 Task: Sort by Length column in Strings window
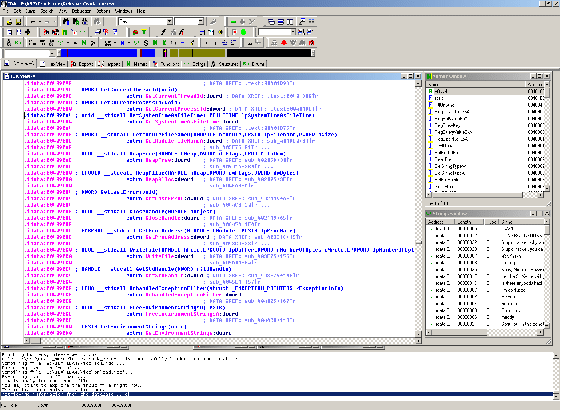469,222
